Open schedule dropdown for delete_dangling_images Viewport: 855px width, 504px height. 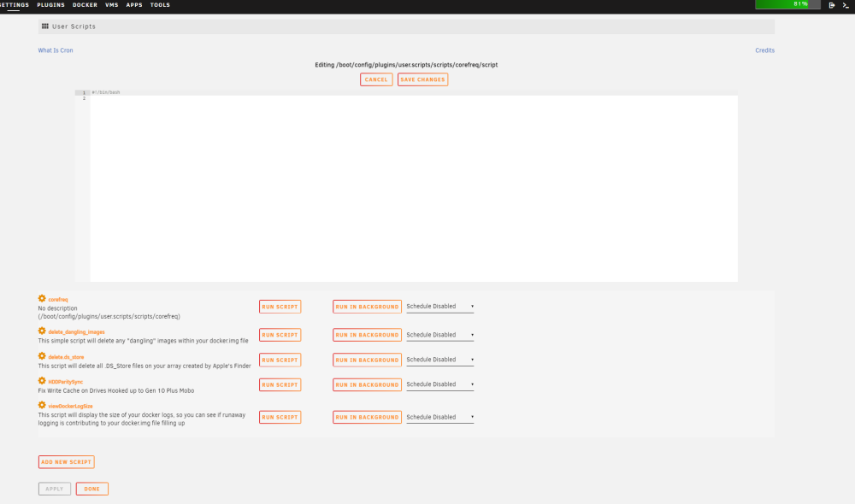tap(439, 335)
